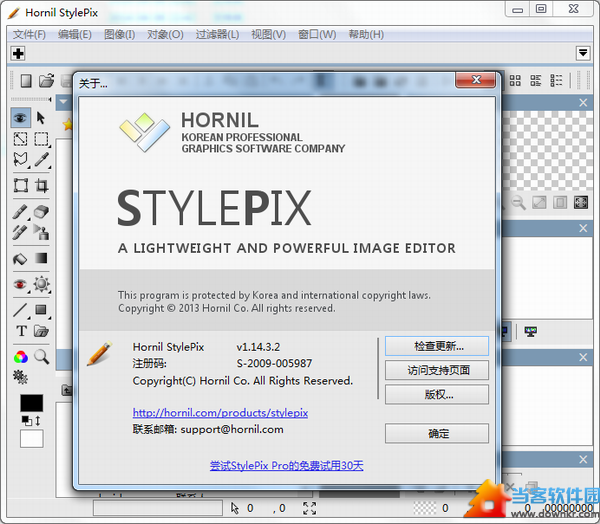Show actual size in navigator
600x524 pixels.
[x=560, y=202]
